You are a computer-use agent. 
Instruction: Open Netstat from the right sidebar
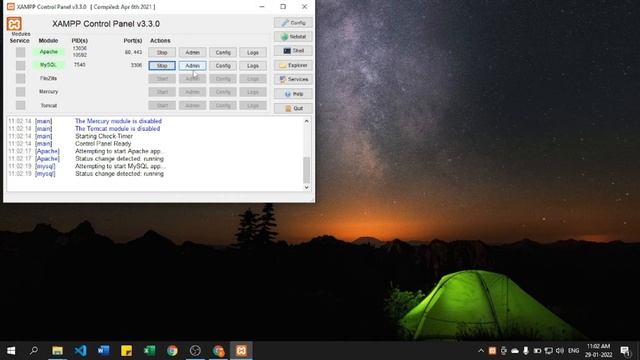(x=293, y=37)
